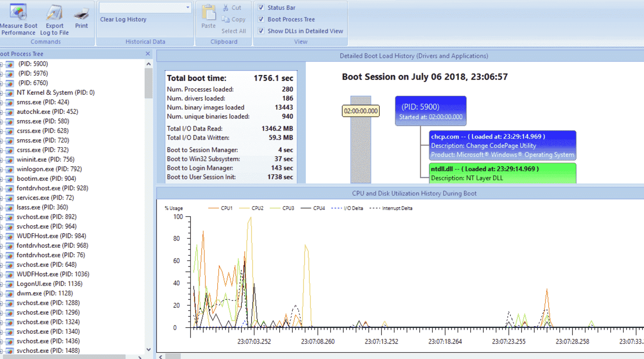Image resolution: width=644 pixels, height=359 pixels.
Task: Click the I/O Delta legend entry
Action: point(347,208)
